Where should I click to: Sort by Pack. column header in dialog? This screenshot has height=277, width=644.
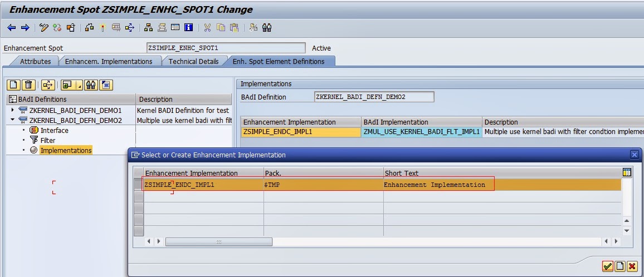click(x=323, y=173)
